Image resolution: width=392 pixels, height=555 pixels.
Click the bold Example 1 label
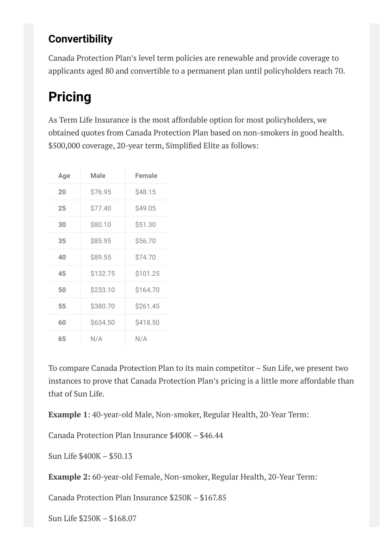[68, 415]
